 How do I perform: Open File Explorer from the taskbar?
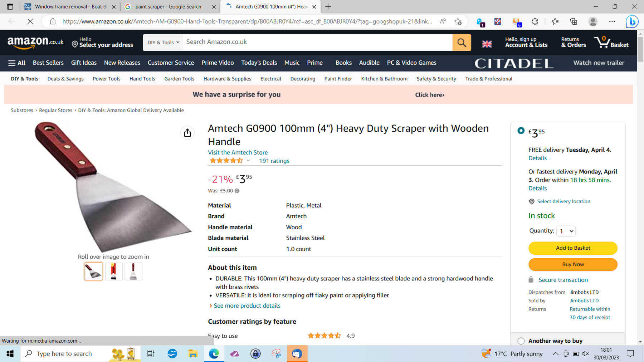coord(193,354)
